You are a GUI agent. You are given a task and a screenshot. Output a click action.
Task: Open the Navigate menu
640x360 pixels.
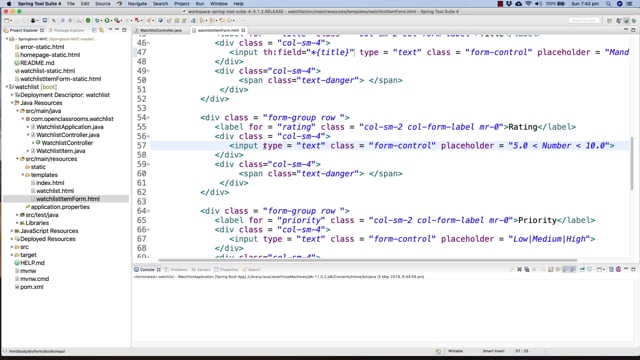click(137, 4)
